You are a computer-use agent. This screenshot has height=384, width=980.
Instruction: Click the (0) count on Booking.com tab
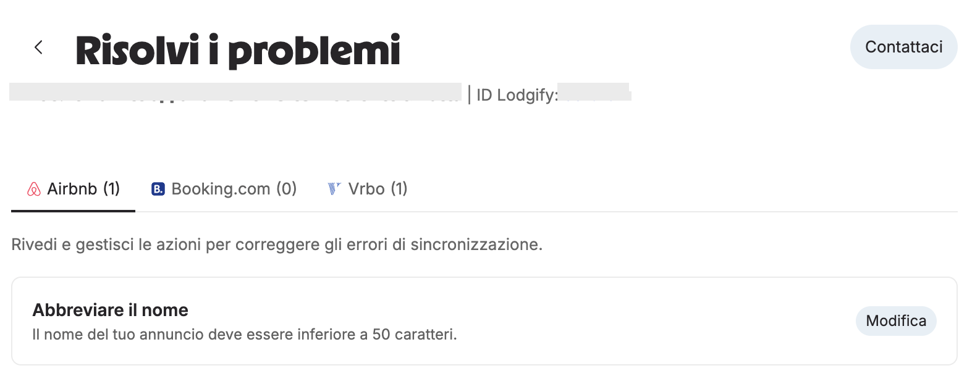287,189
